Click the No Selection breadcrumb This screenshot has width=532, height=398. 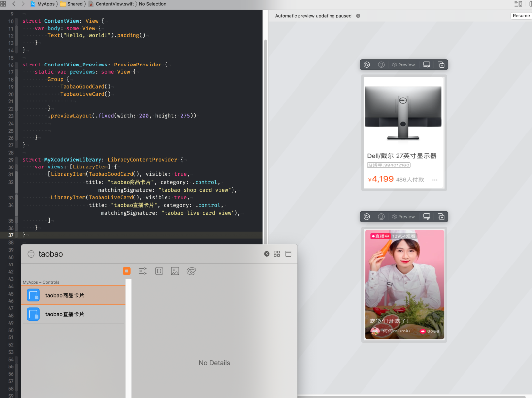coord(152,4)
